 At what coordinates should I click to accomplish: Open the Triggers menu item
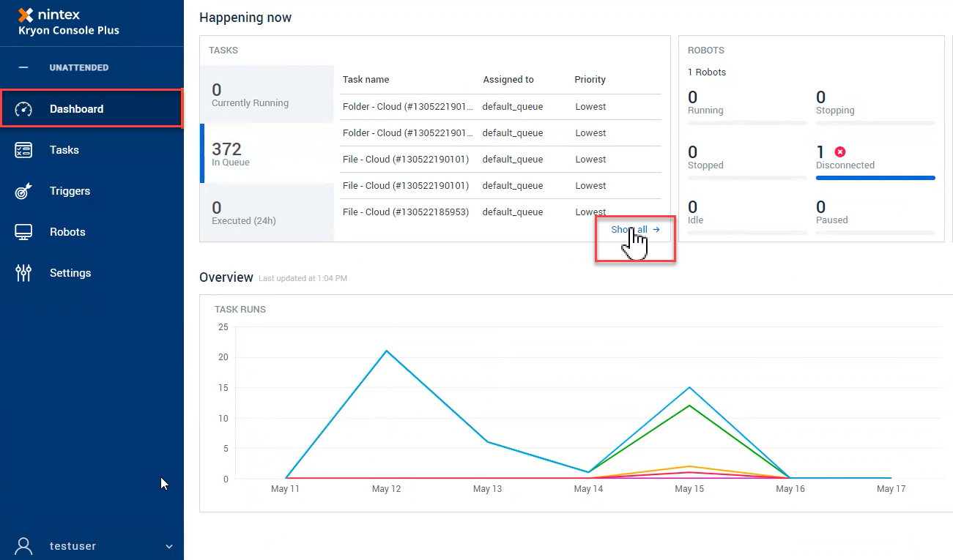coord(70,191)
